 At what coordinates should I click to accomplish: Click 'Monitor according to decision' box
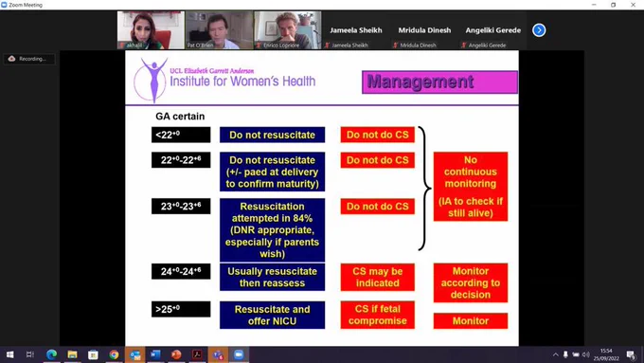[x=471, y=282]
